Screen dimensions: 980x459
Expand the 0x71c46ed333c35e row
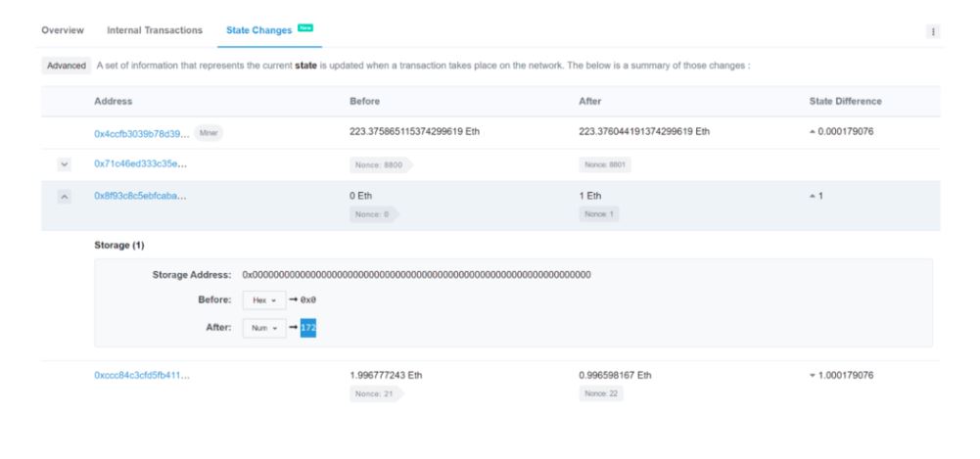click(x=64, y=164)
